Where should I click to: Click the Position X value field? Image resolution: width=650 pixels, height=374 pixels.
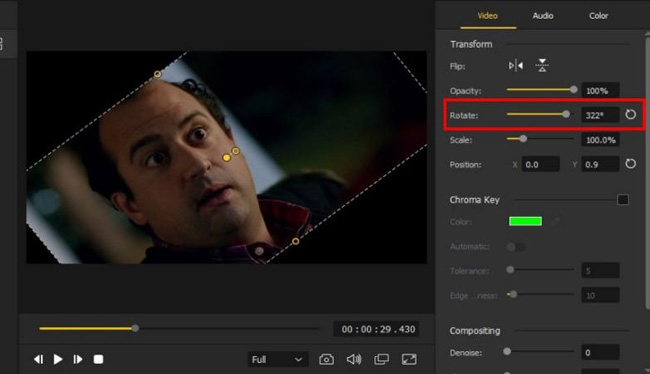point(541,164)
